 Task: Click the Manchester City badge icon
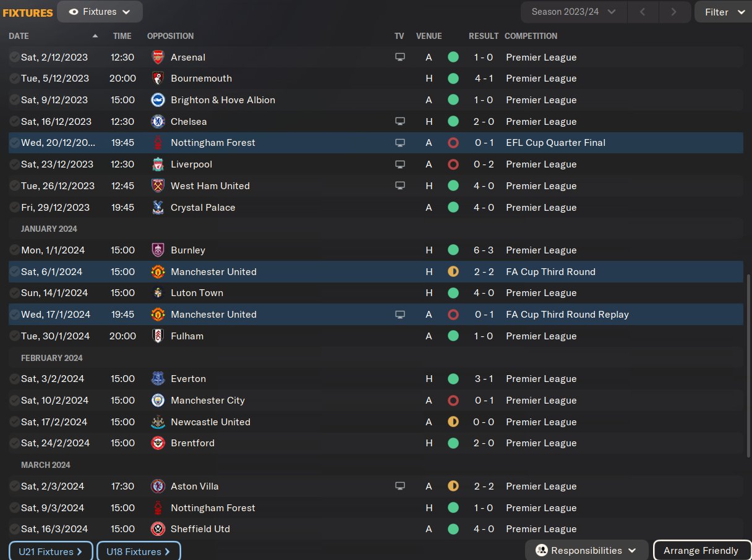tap(158, 401)
